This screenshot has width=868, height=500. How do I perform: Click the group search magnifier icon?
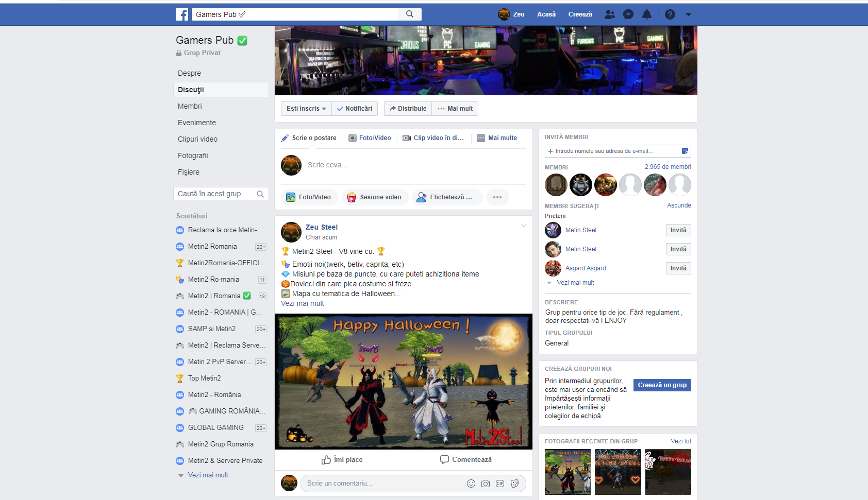pos(260,194)
